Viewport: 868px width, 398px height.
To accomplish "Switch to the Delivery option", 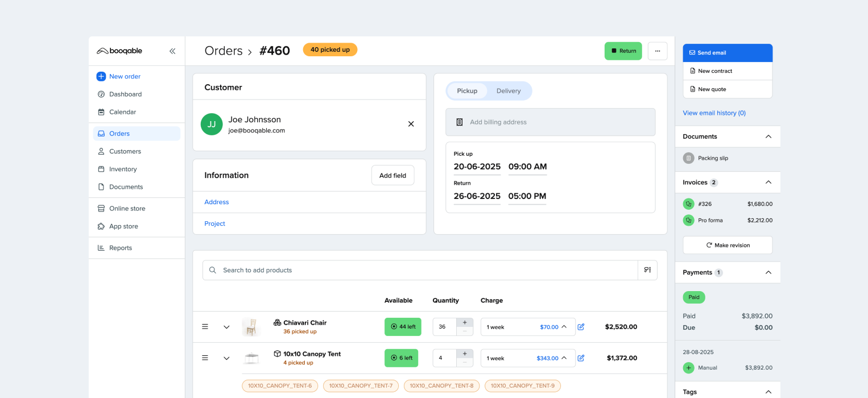I will [509, 91].
